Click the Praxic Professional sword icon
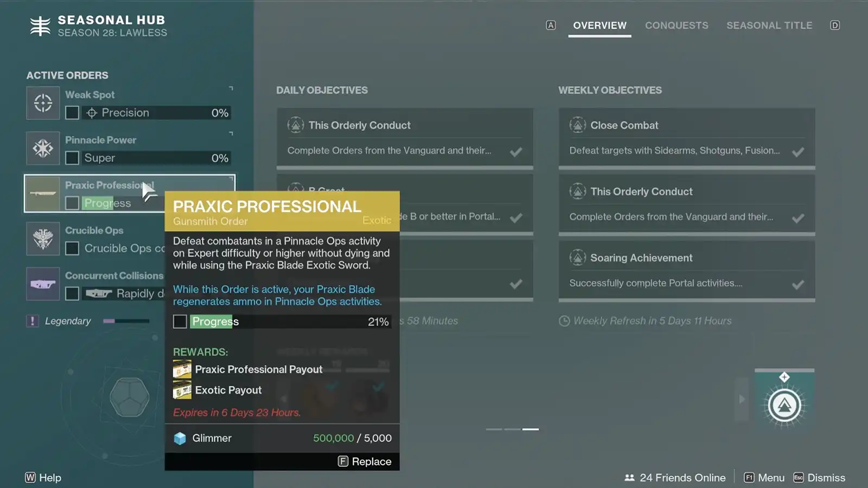Viewport: 868px width, 488px height. tap(43, 194)
